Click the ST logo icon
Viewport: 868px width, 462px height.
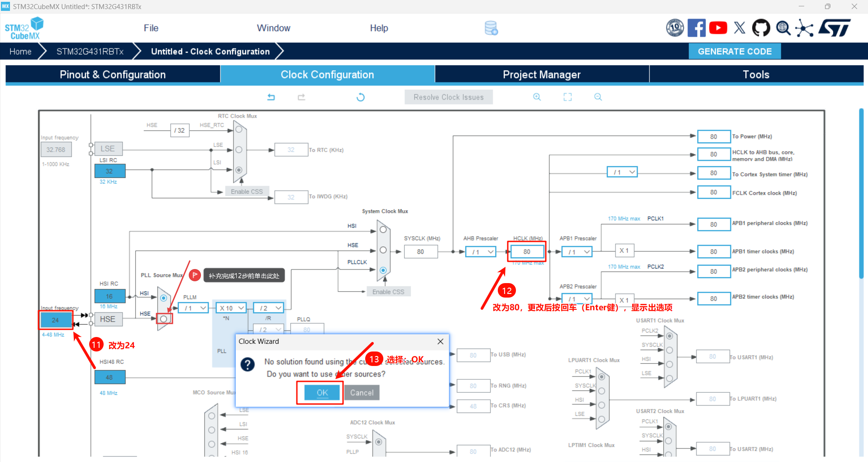835,28
